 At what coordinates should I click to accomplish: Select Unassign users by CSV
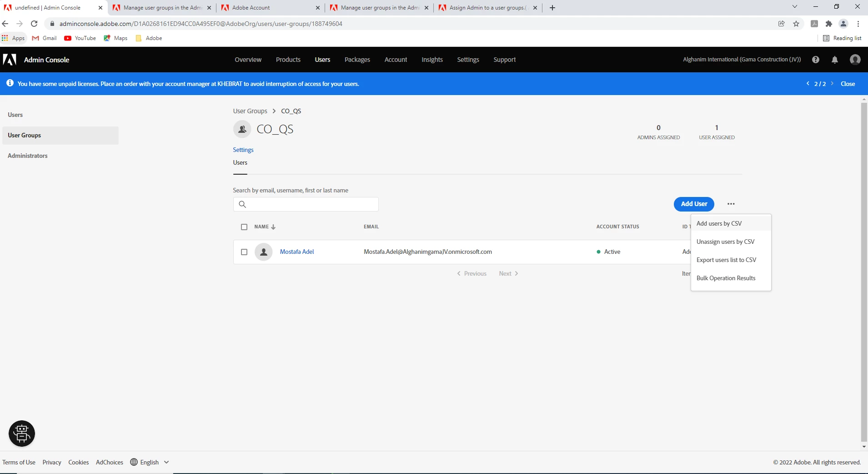(x=731, y=242)
